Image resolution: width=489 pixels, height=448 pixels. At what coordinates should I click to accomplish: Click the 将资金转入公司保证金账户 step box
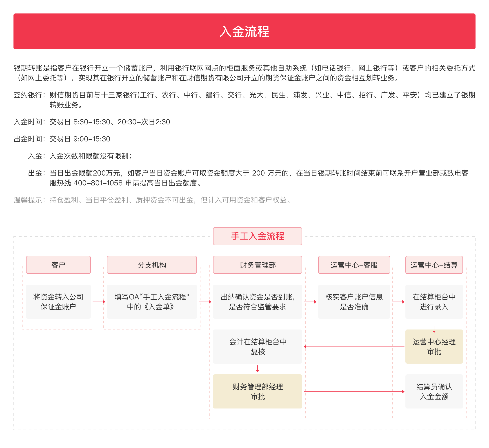click(x=58, y=302)
